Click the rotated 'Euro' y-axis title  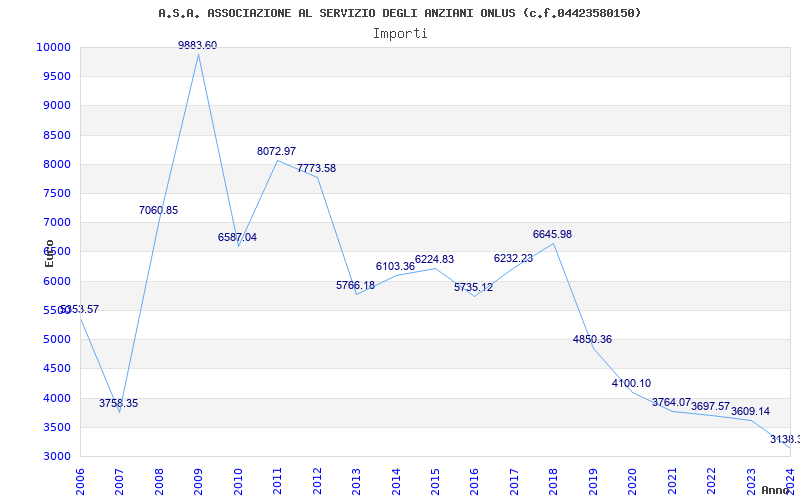click(x=49, y=253)
